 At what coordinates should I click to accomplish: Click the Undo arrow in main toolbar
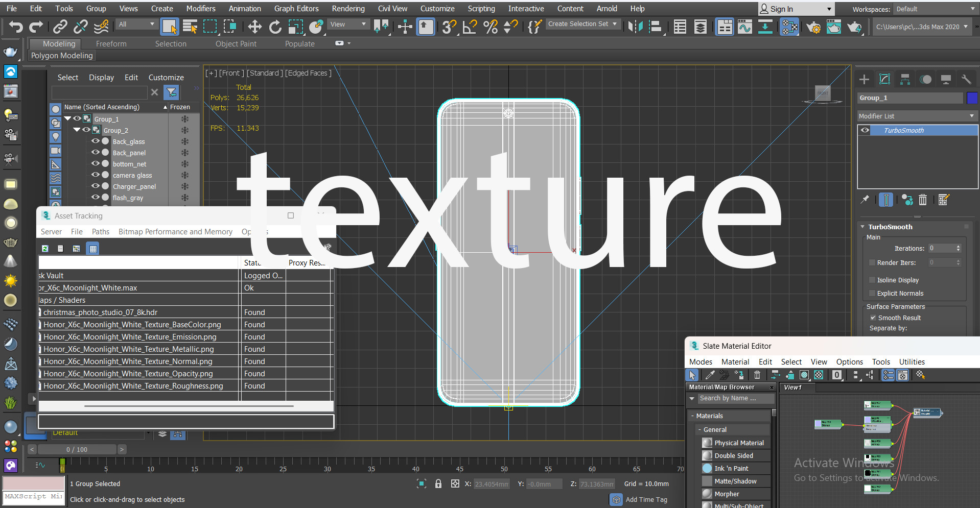pyautogui.click(x=16, y=27)
